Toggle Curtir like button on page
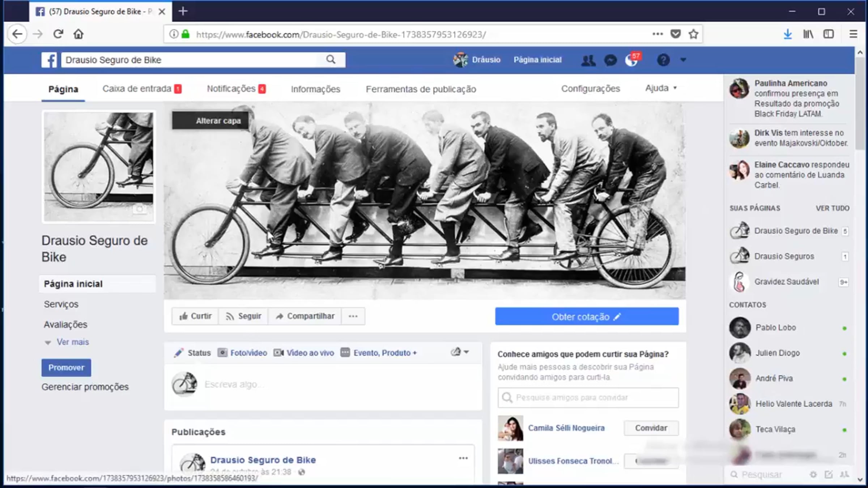868x488 pixels. (195, 316)
